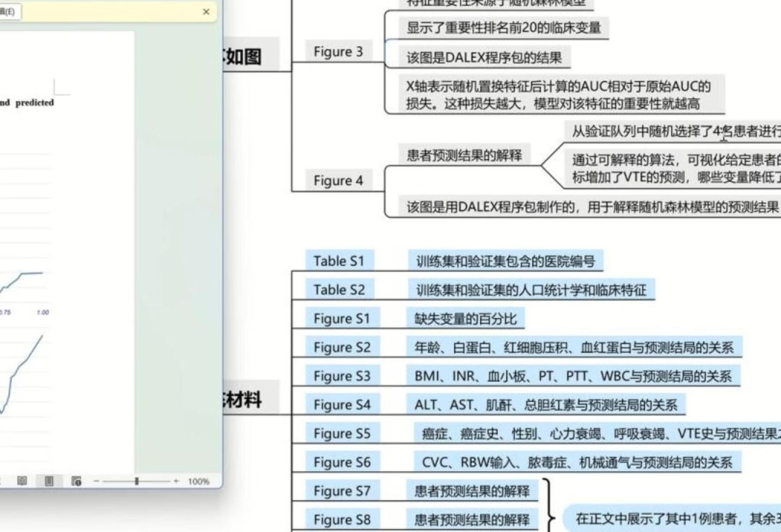Select the Figure 4 mind map node
This screenshot has height=532, width=781.
(338, 180)
